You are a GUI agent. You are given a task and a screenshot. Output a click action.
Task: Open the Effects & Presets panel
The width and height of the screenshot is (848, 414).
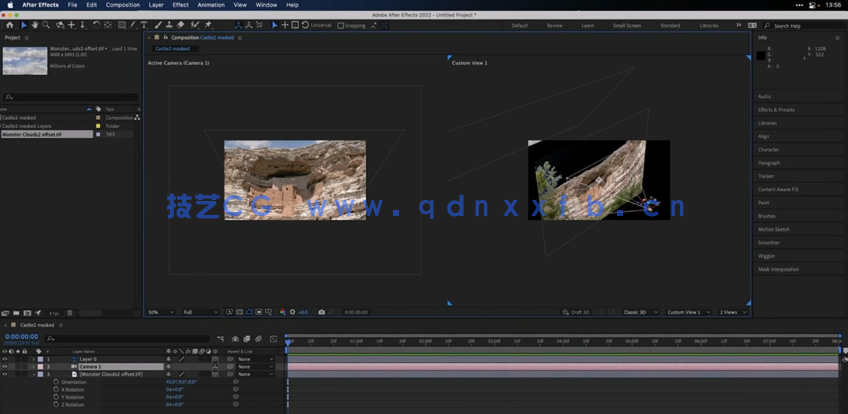pyautogui.click(x=776, y=109)
